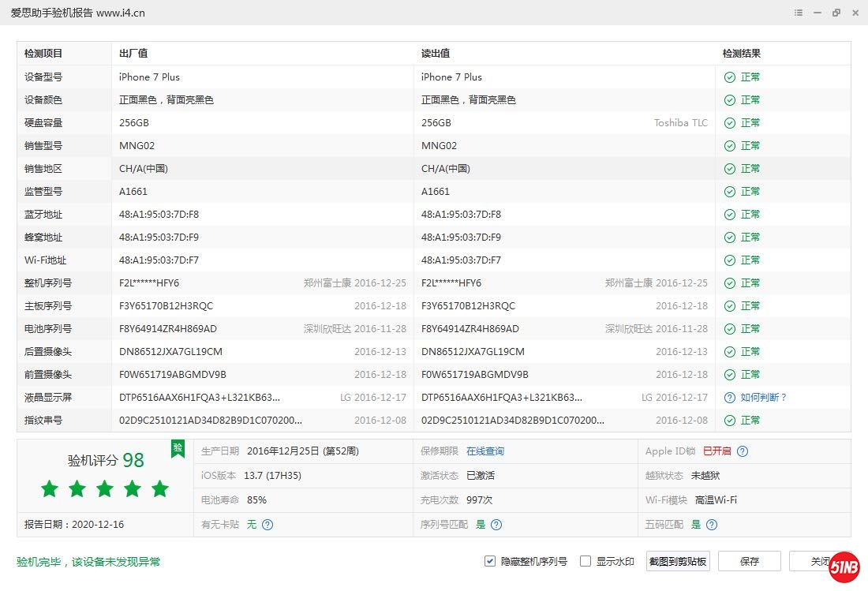868x591 pixels.
Task: Click read battery serial F8Y64914ZR4H869AD
Action: (470, 329)
